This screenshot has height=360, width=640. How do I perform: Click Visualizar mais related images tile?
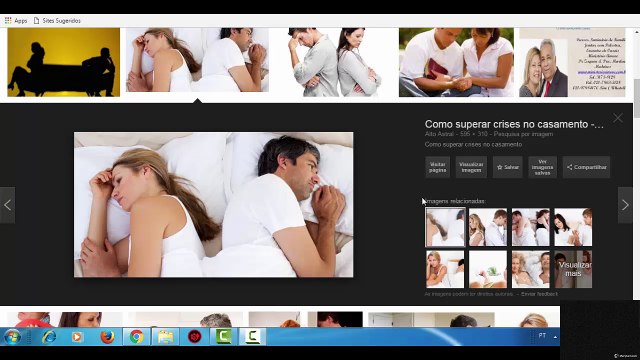point(573,269)
